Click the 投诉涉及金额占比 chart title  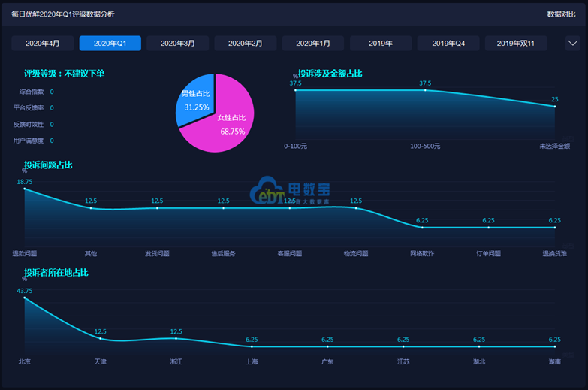[x=330, y=74]
